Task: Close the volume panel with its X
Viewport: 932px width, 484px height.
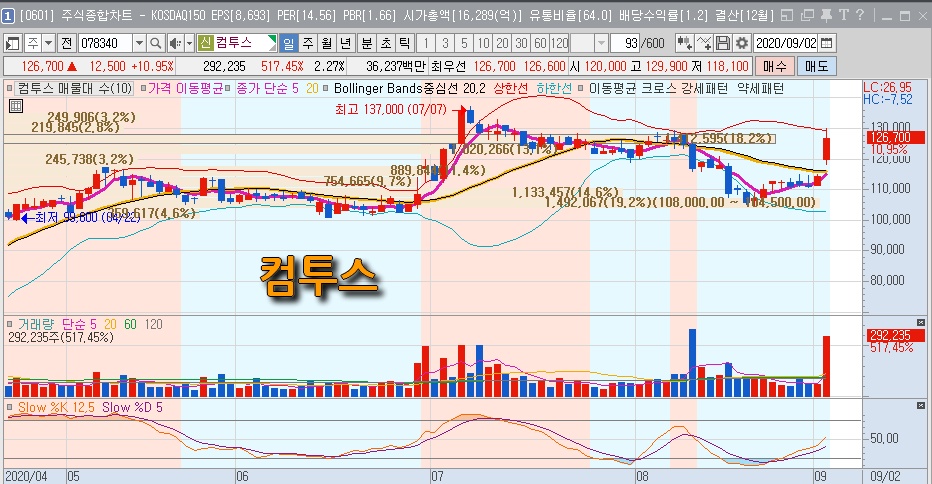Action: point(921,322)
